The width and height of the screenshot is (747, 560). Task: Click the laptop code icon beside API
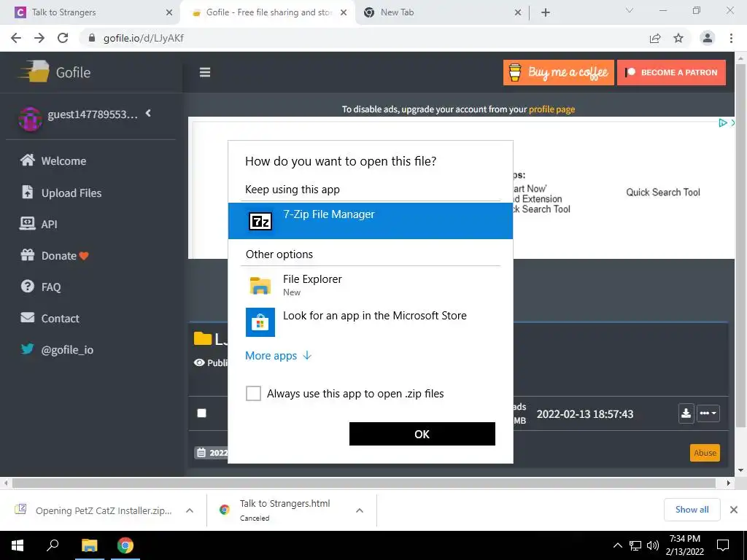pyautogui.click(x=27, y=223)
